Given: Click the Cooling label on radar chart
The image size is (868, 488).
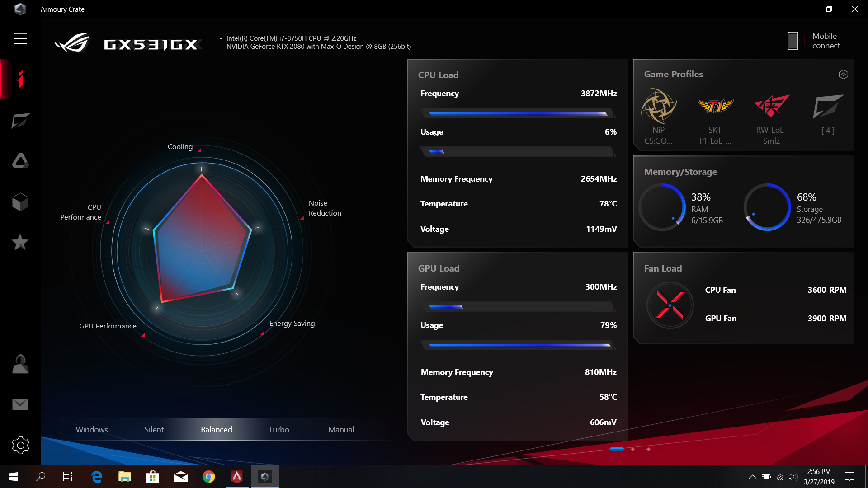Looking at the screenshot, I should tap(180, 147).
